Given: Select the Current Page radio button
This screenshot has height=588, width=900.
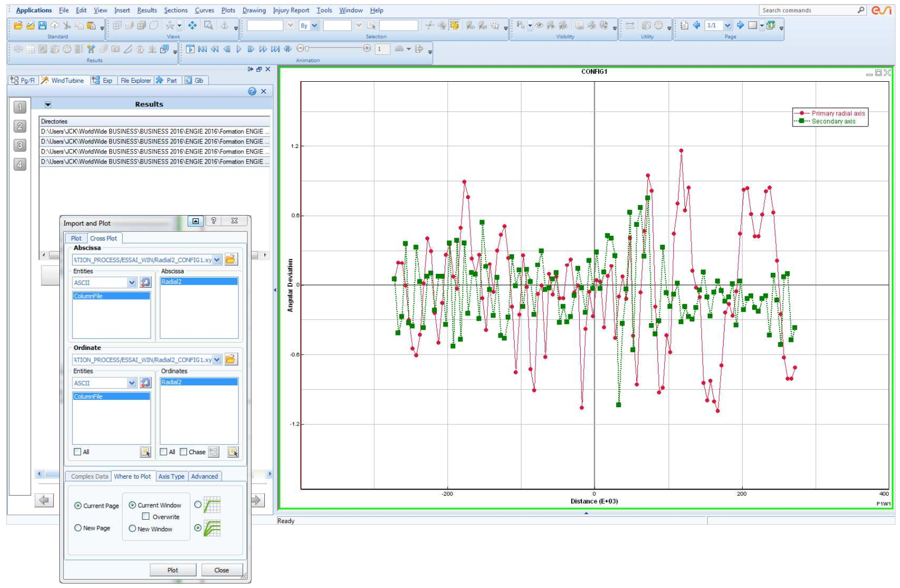Looking at the screenshot, I should point(78,506).
